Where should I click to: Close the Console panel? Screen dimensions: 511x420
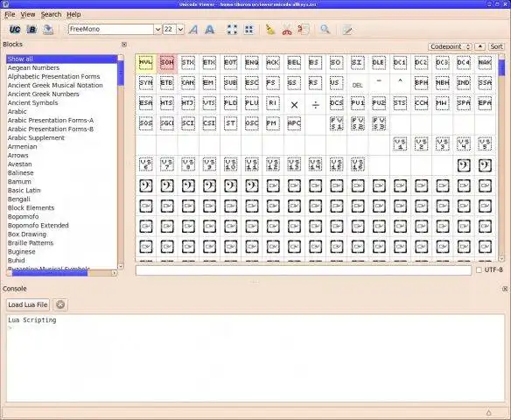click(505, 289)
